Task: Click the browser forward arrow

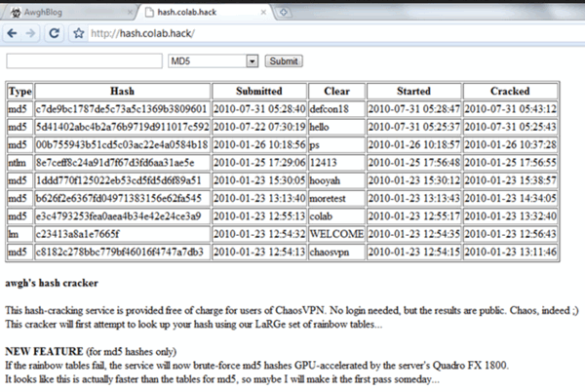Action: [30, 33]
